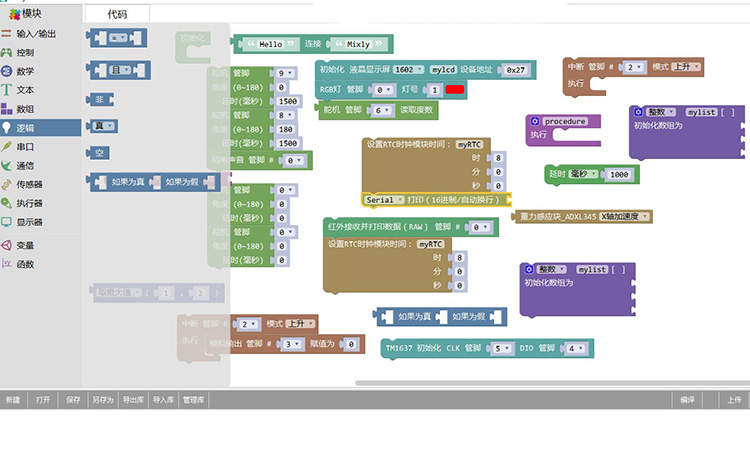Select the 控制 gamepad icon
Viewport: 750px width, 459px height.
(6, 52)
